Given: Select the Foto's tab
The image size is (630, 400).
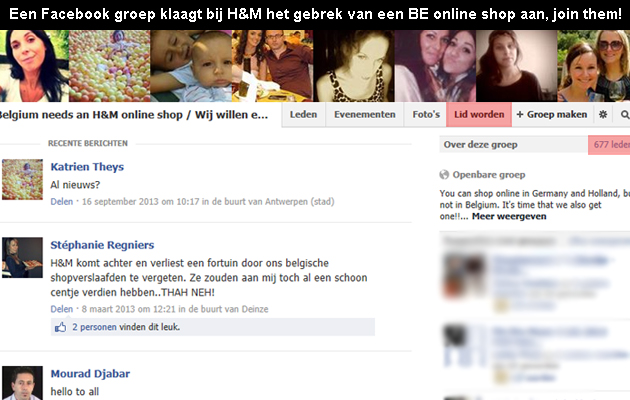Looking at the screenshot, I should point(426,114).
